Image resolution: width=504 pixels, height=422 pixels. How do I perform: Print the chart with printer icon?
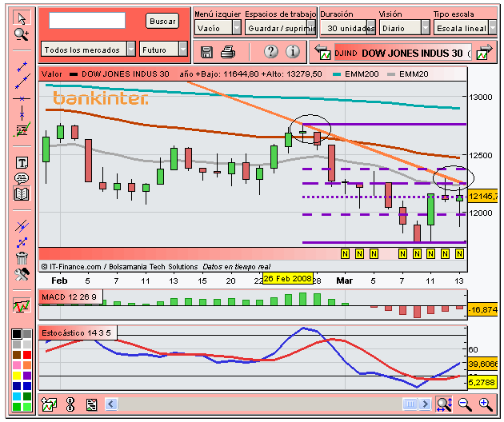[228, 52]
